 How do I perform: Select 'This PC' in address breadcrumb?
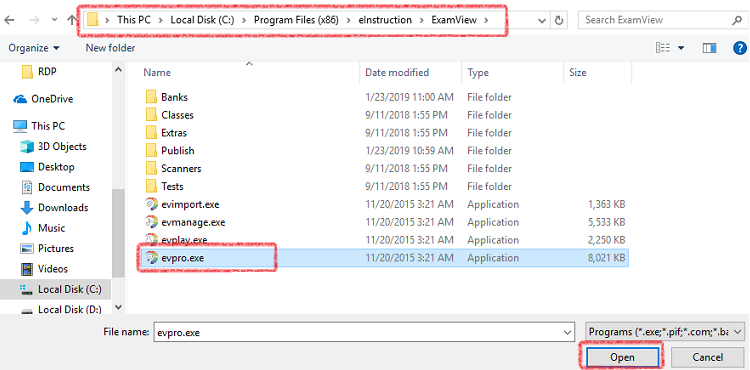(133, 20)
